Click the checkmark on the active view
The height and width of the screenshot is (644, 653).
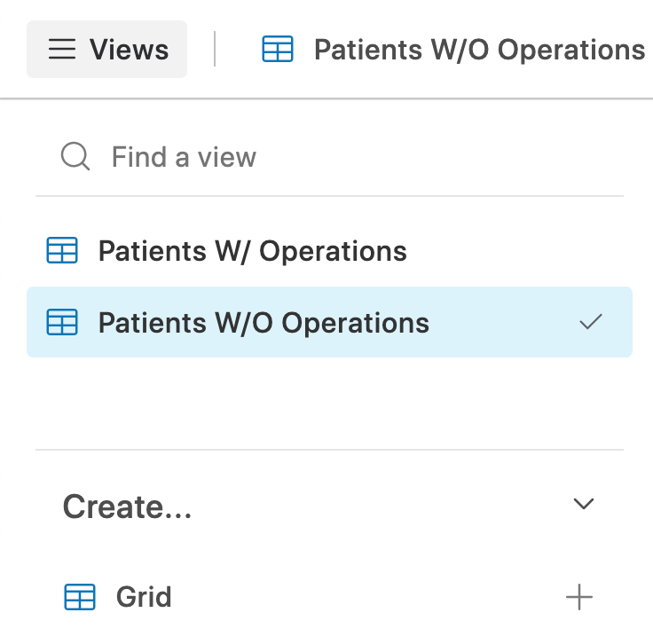[591, 321]
